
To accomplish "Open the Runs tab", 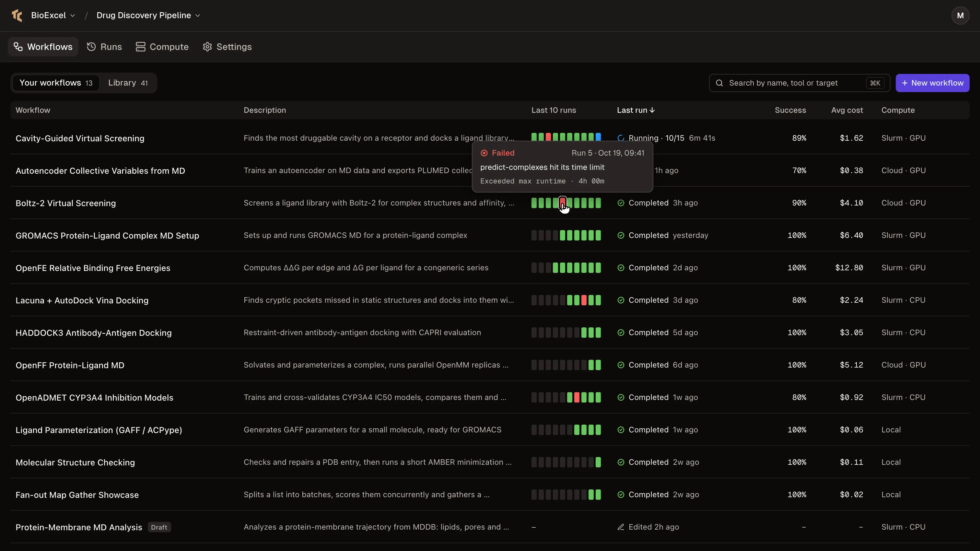I will coord(104,47).
